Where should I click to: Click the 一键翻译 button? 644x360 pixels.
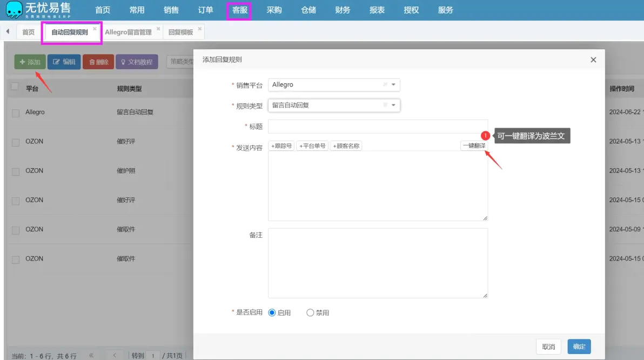[474, 145]
